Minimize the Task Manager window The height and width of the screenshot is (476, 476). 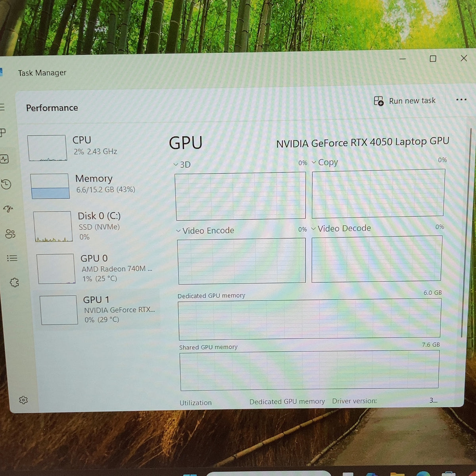pyautogui.click(x=403, y=59)
